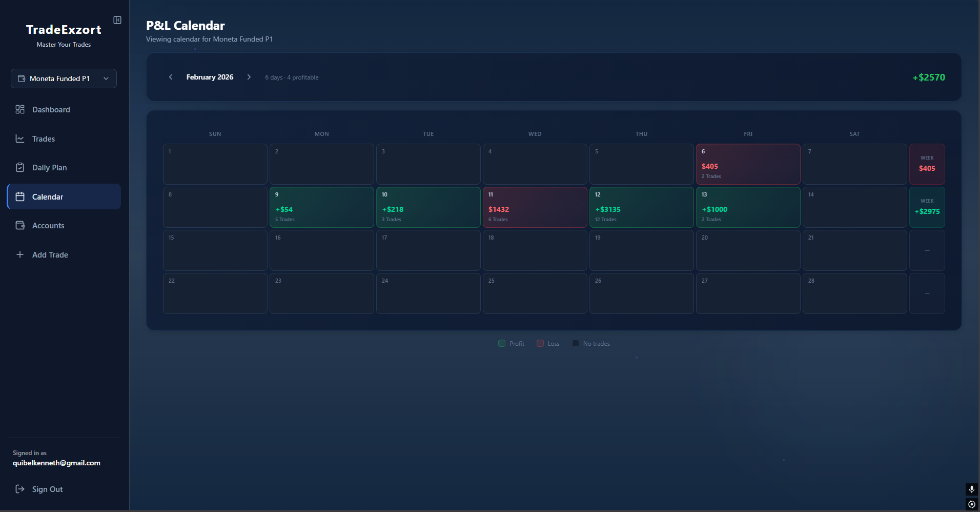Click the Accounts wallet icon
Screen dimensions: 980x512
(x=20, y=225)
